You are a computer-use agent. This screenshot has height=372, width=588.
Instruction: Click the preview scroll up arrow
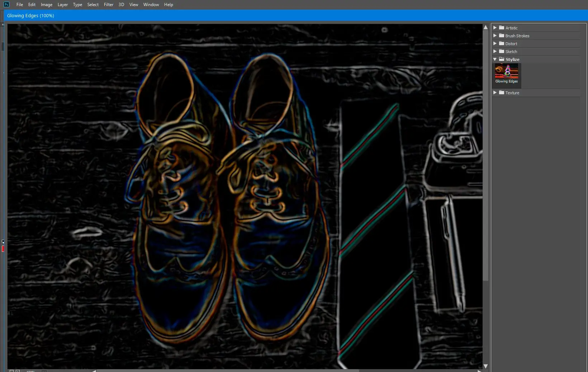(485, 27)
